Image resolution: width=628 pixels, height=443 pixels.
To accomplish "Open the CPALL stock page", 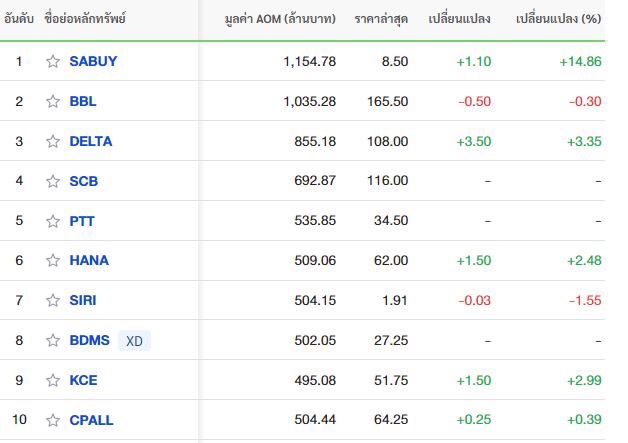I will click(x=91, y=420).
